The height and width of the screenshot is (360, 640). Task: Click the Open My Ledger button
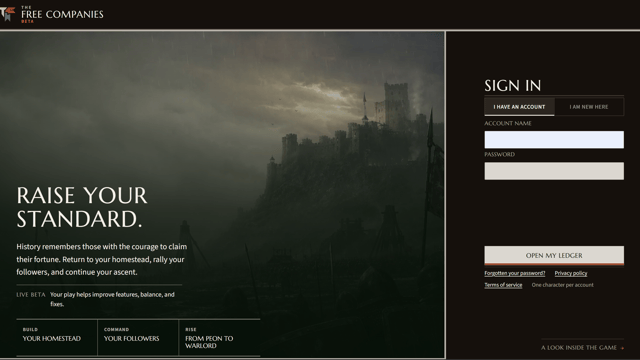coord(554,256)
